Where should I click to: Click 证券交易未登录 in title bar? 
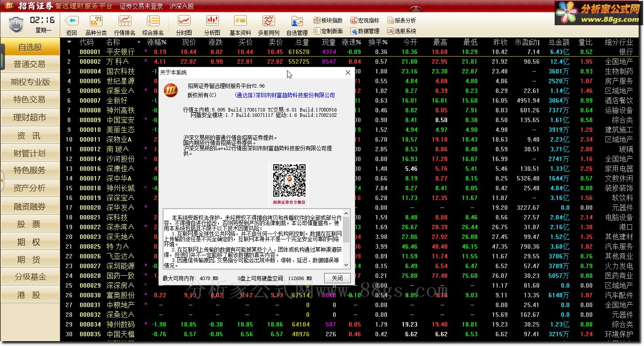(142, 7)
